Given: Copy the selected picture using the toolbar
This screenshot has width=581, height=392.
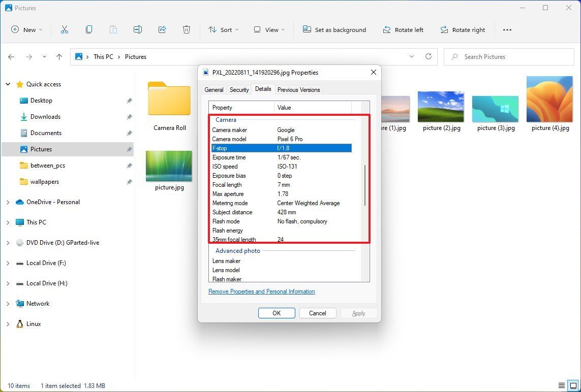Looking at the screenshot, I should (89, 29).
